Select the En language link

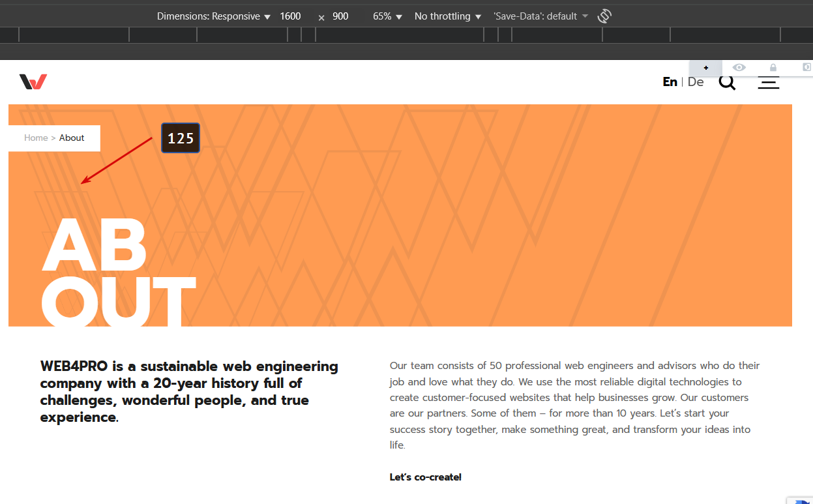tap(670, 82)
